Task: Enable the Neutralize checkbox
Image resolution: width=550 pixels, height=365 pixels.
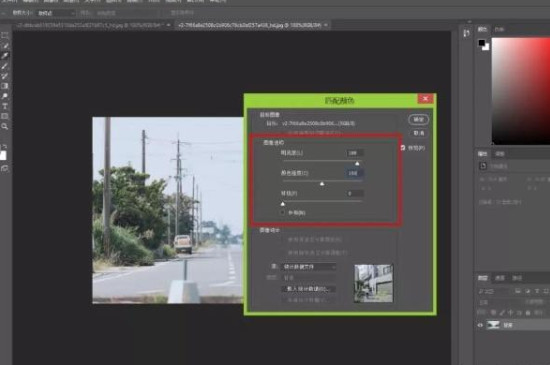Action: coord(283,212)
